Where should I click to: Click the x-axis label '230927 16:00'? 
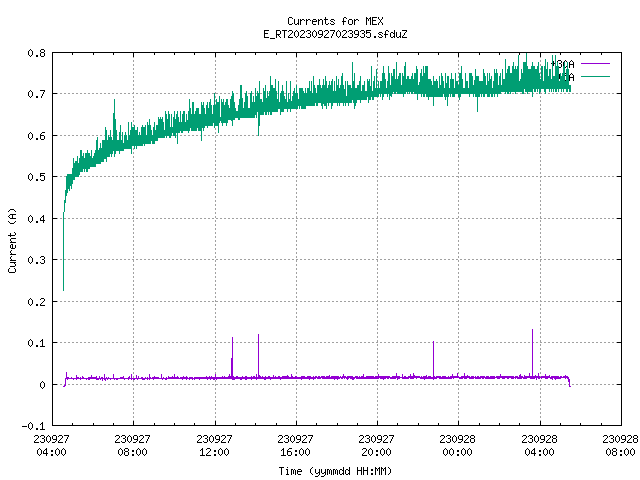point(295,446)
